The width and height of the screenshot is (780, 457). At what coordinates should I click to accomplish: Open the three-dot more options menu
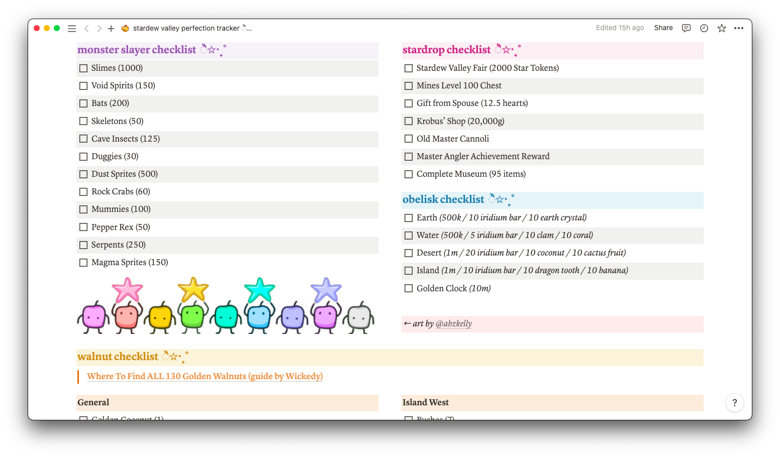click(x=739, y=28)
